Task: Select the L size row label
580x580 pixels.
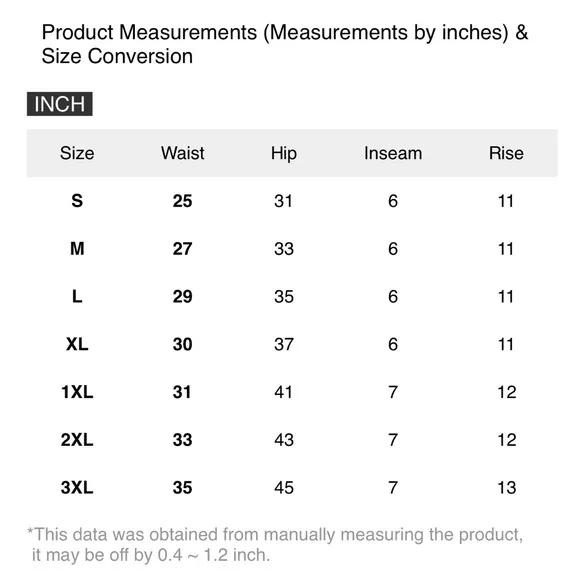Action: 77,296
